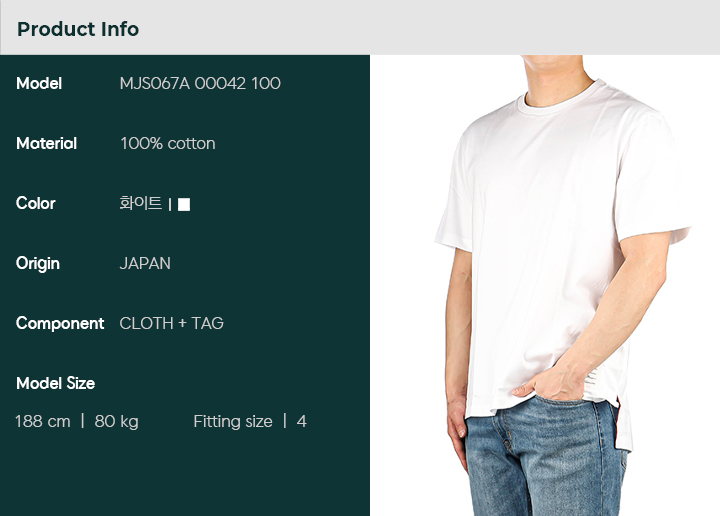Click the Color label

point(35,203)
